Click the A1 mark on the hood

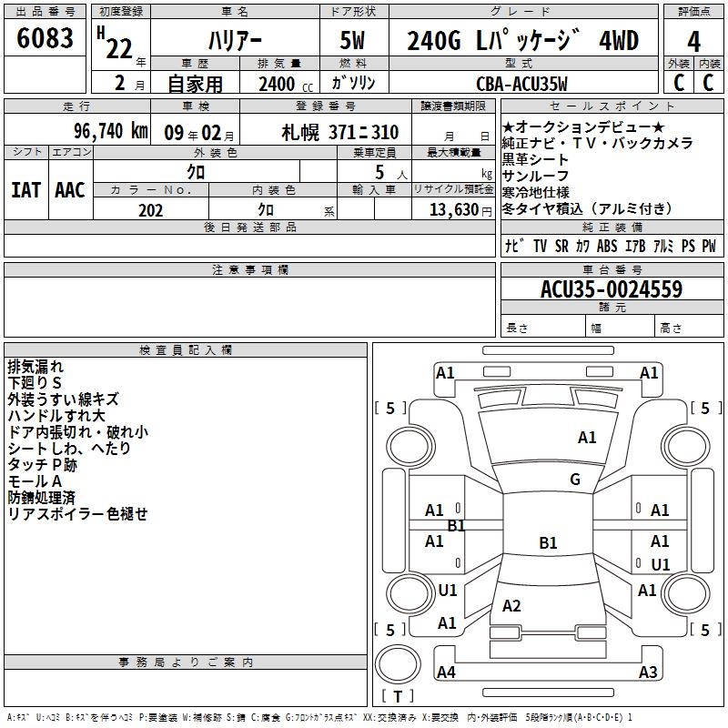pyautogui.click(x=587, y=438)
